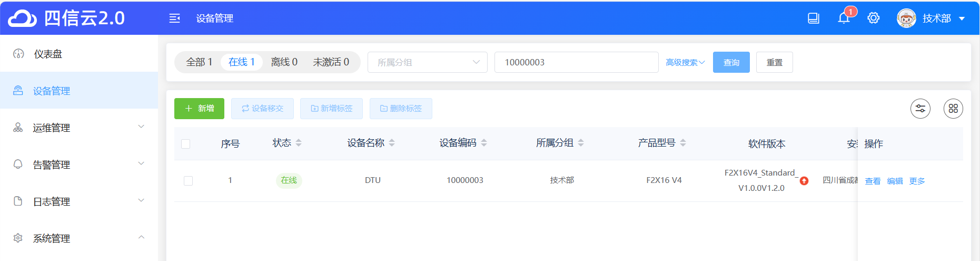Open column filter settings icon
980x261 pixels.
pyautogui.click(x=920, y=109)
